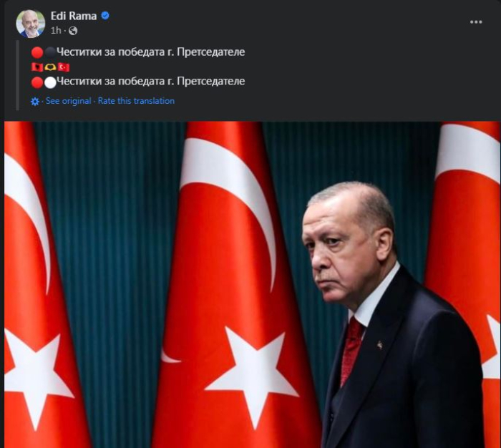The height and width of the screenshot is (448, 501).
Task: Open translation settings gear icon
Action: click(35, 102)
